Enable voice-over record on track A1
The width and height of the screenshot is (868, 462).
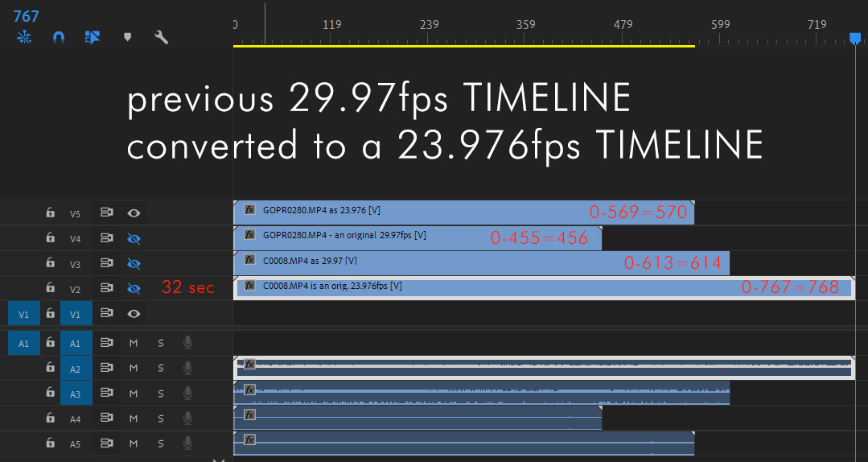point(187,343)
